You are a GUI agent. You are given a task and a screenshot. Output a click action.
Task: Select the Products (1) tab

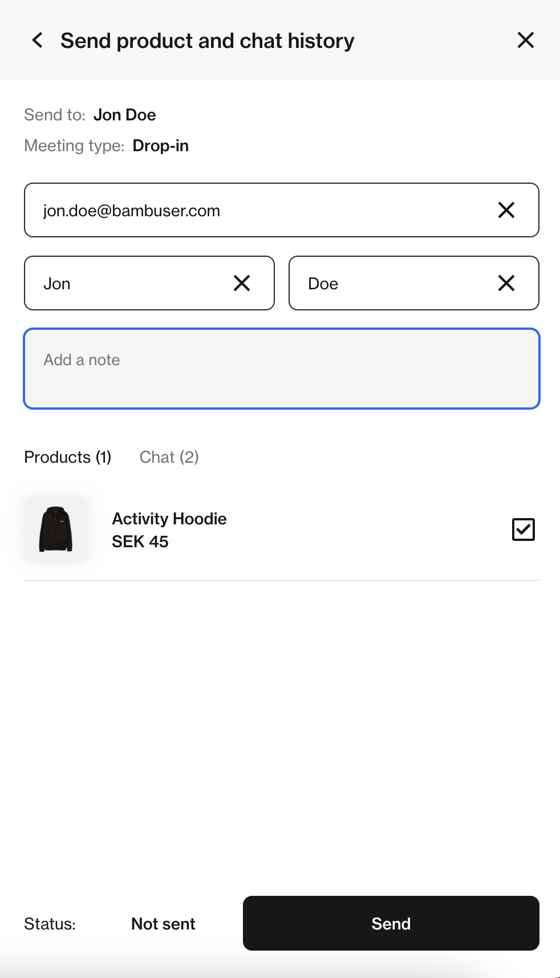tap(68, 457)
